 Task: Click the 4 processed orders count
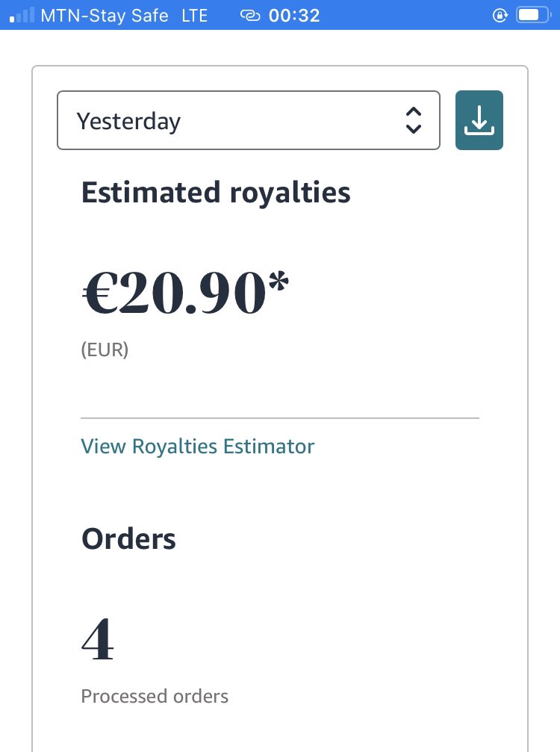98,638
